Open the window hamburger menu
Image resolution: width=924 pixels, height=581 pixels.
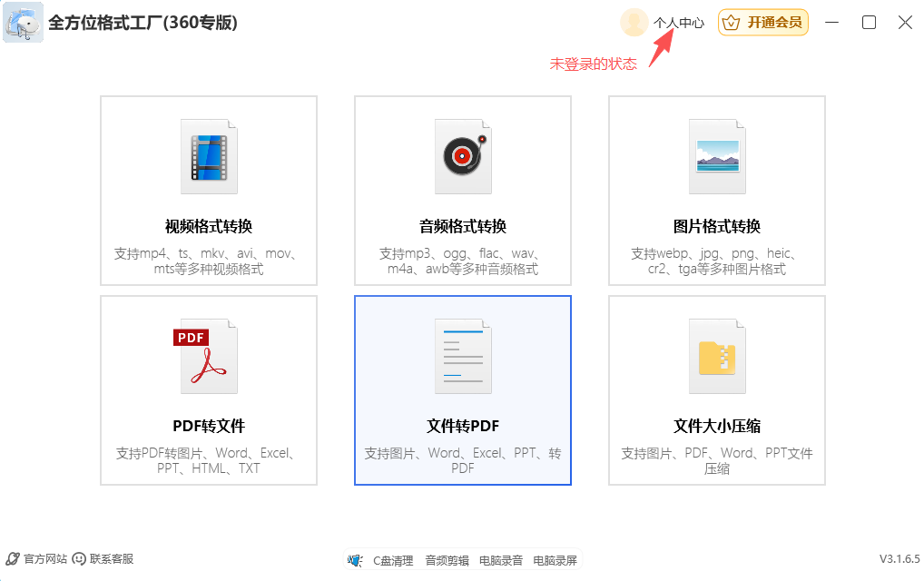[833, 23]
